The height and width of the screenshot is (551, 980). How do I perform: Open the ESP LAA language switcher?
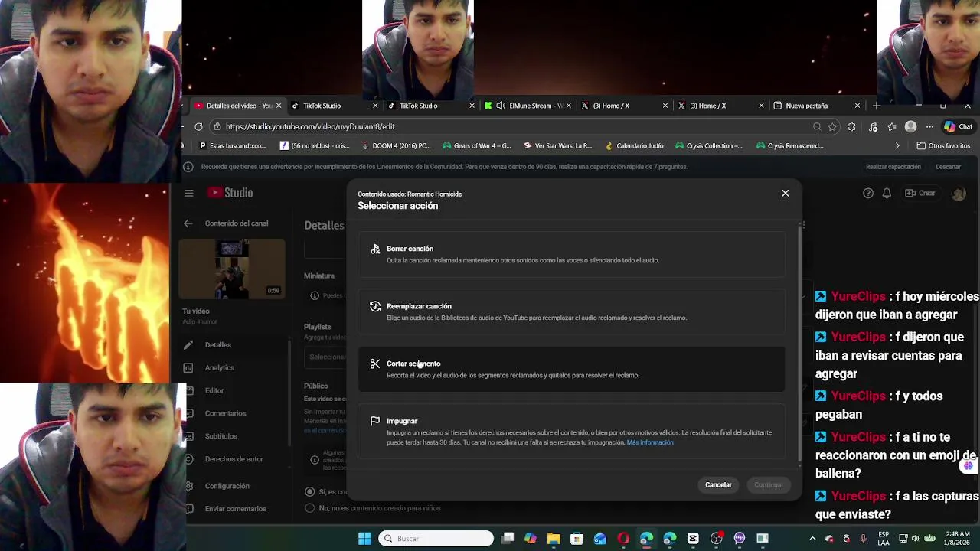[884, 539]
